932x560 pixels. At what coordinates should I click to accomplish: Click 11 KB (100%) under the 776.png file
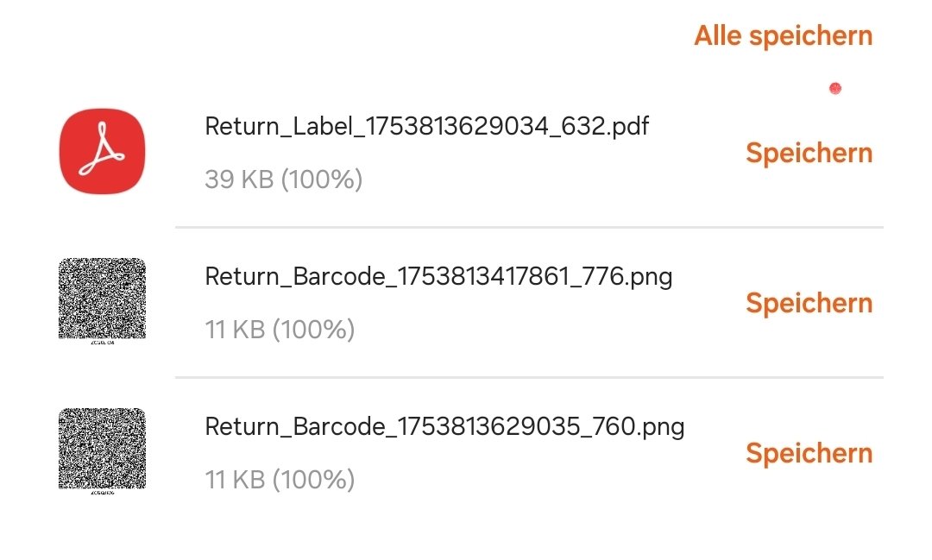280,330
